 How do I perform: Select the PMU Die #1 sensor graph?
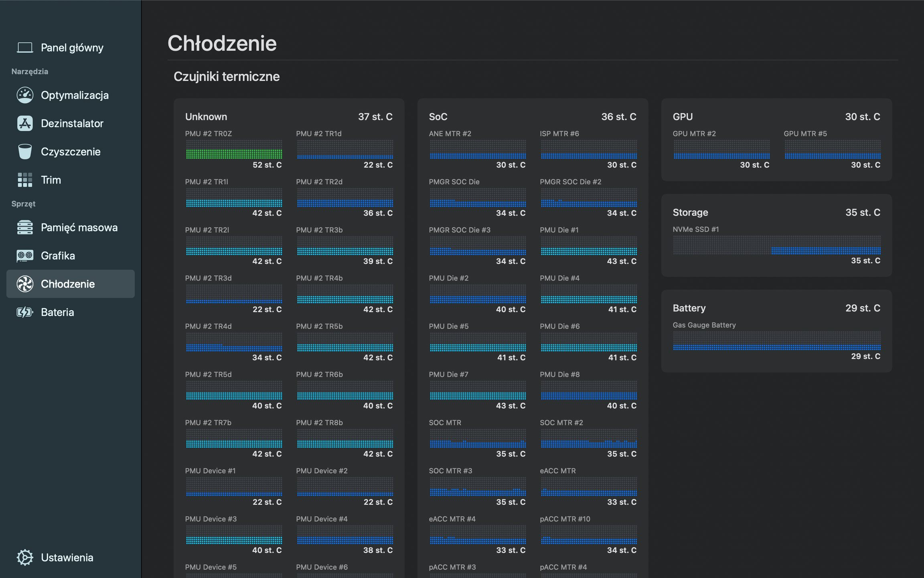tap(589, 246)
